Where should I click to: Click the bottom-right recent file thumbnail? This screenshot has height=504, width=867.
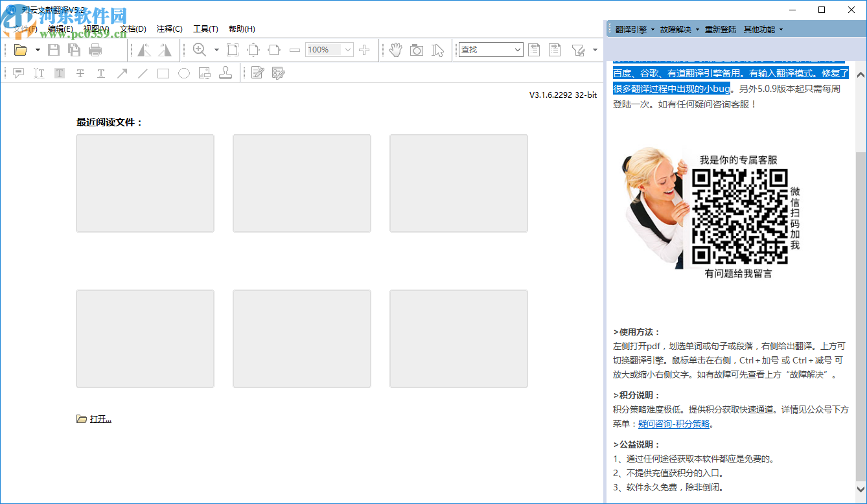point(459,339)
